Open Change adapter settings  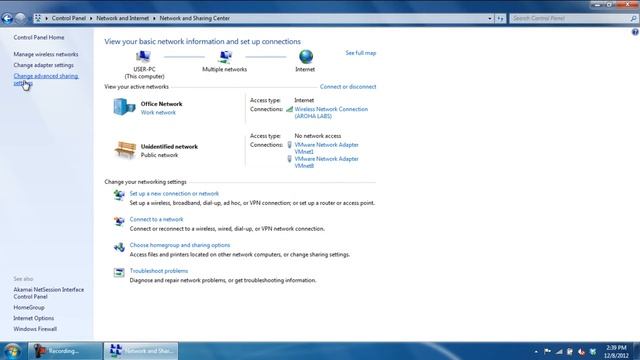pyautogui.click(x=43, y=65)
